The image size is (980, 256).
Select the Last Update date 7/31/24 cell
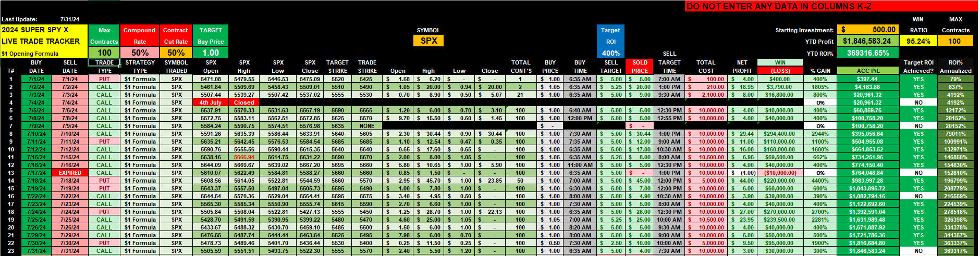pos(70,19)
